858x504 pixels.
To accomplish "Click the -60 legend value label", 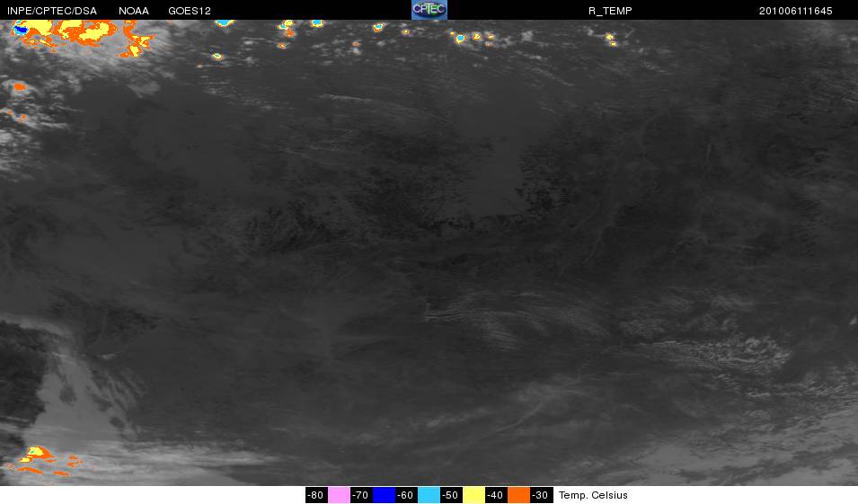I will click(405, 495).
